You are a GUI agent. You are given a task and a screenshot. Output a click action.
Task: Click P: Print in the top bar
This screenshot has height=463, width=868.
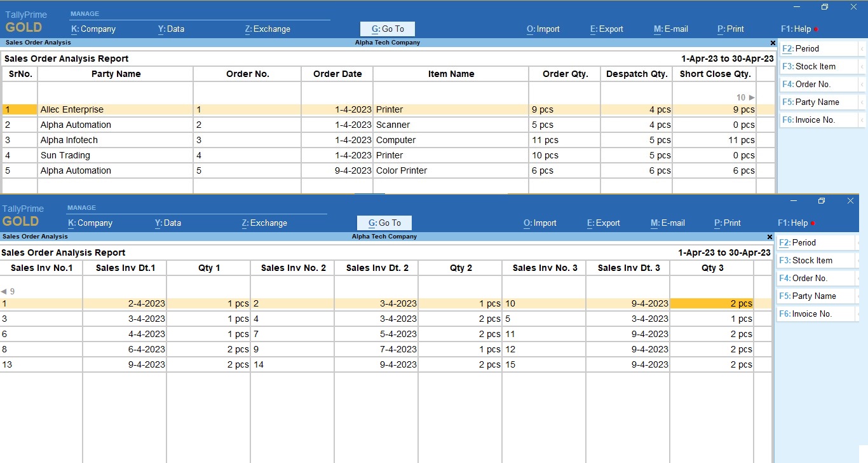729,29
